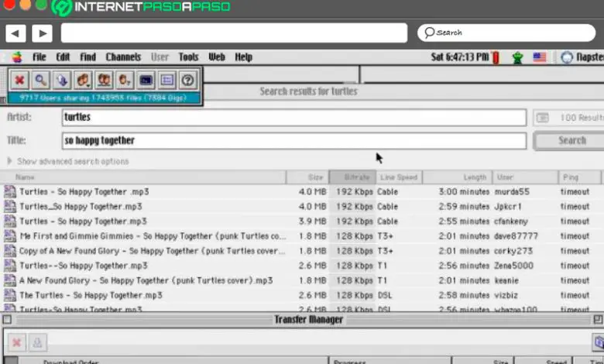Click the transfer arrows icon in toolbar

tap(62, 80)
